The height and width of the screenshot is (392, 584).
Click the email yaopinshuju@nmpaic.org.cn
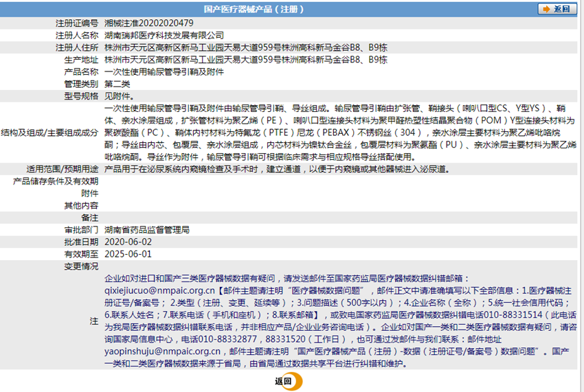pyautogui.click(x=162, y=351)
